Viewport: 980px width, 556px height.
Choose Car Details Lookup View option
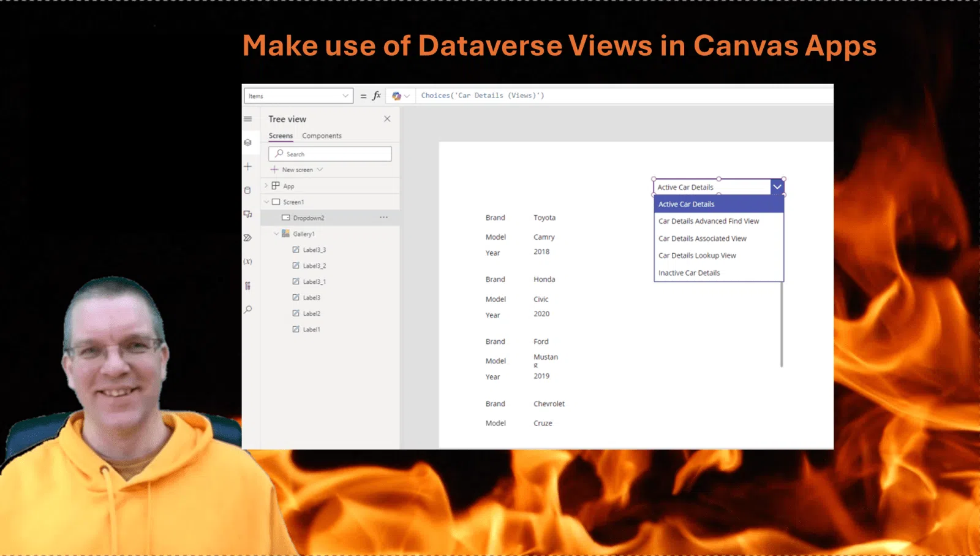click(719, 256)
